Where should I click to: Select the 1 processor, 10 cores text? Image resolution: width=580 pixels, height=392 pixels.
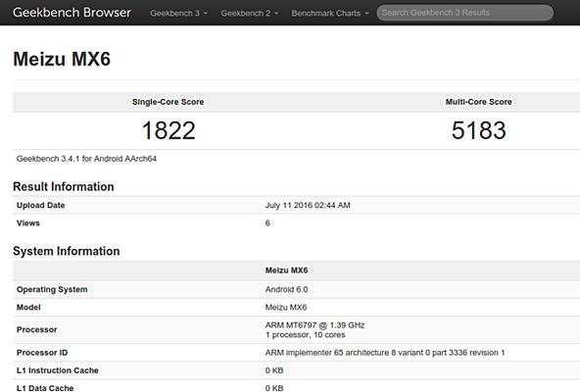tap(305, 334)
